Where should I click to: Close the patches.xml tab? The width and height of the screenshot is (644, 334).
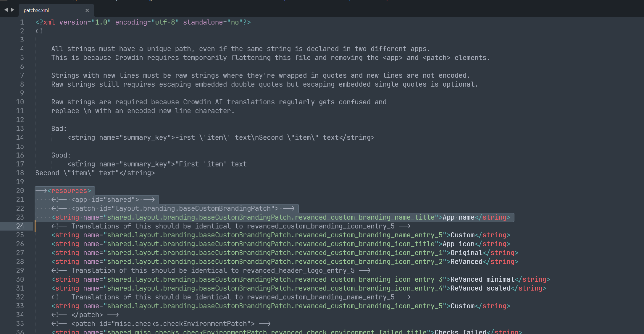click(87, 10)
